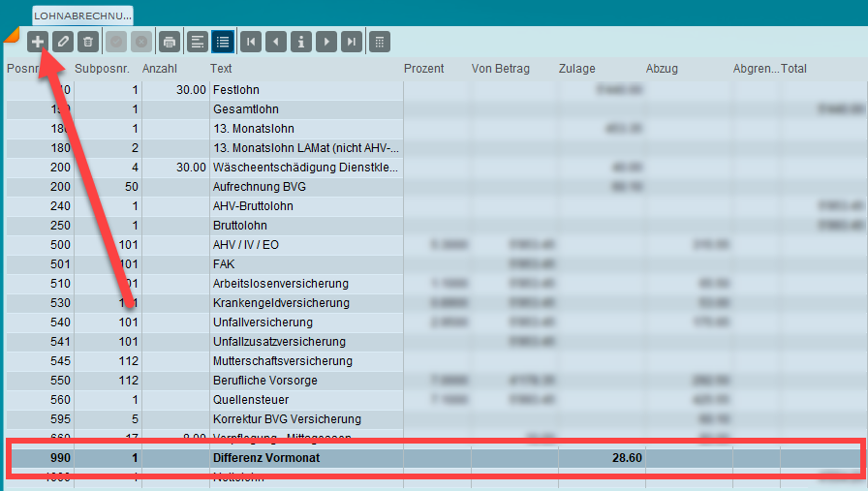Screen dimensions: 868x491
Task: Sort by the Text column header
Action: [221, 69]
